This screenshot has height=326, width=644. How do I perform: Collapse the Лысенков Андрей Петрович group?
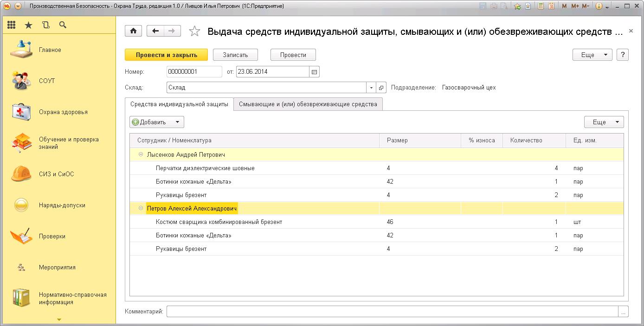coord(141,154)
